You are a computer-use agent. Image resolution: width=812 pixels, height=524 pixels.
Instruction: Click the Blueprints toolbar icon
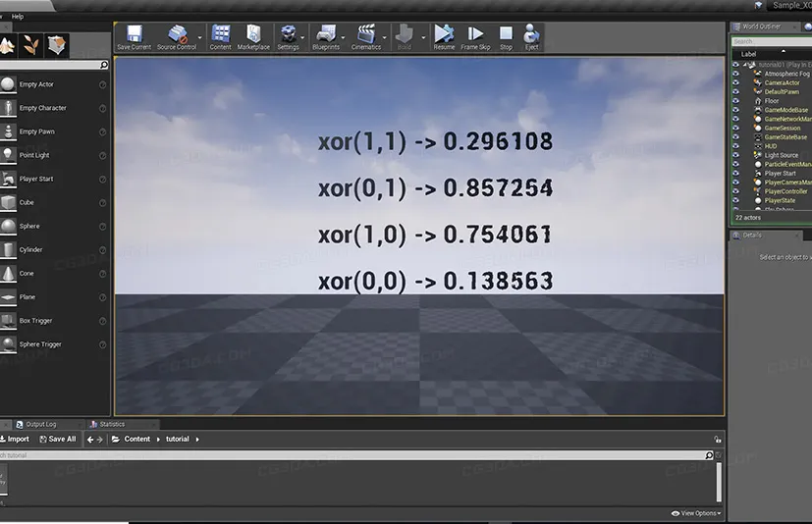click(x=326, y=37)
